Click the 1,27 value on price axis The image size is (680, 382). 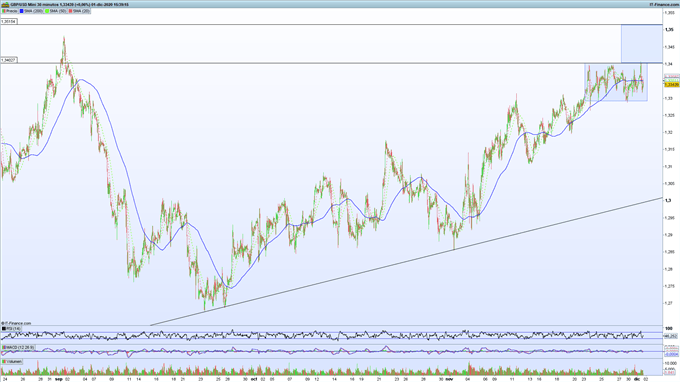pyautogui.click(x=670, y=303)
